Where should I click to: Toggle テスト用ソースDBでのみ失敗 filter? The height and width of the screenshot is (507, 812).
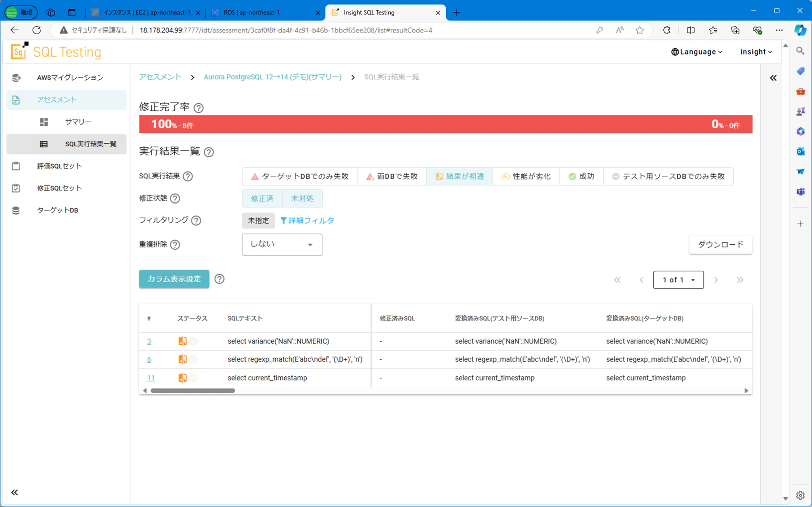pos(668,176)
